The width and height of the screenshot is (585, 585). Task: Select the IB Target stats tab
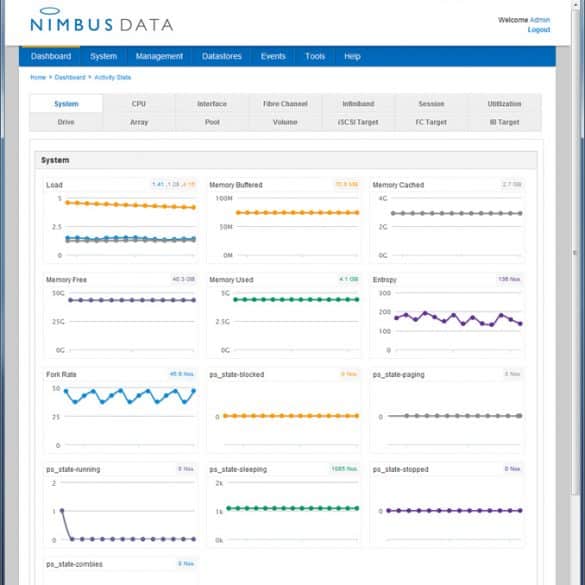pyautogui.click(x=504, y=122)
